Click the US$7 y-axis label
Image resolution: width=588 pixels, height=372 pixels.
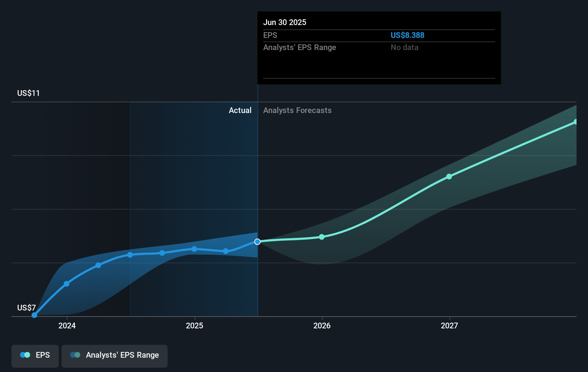click(26, 308)
